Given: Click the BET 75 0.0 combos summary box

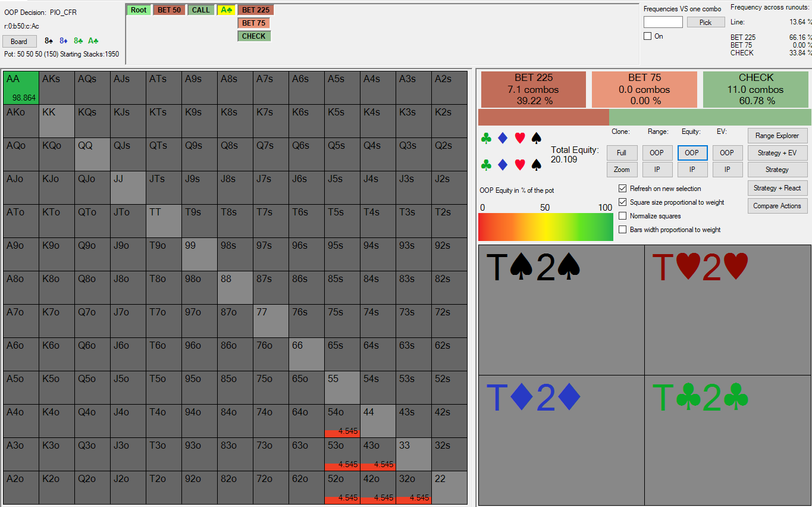Looking at the screenshot, I should coord(644,89).
